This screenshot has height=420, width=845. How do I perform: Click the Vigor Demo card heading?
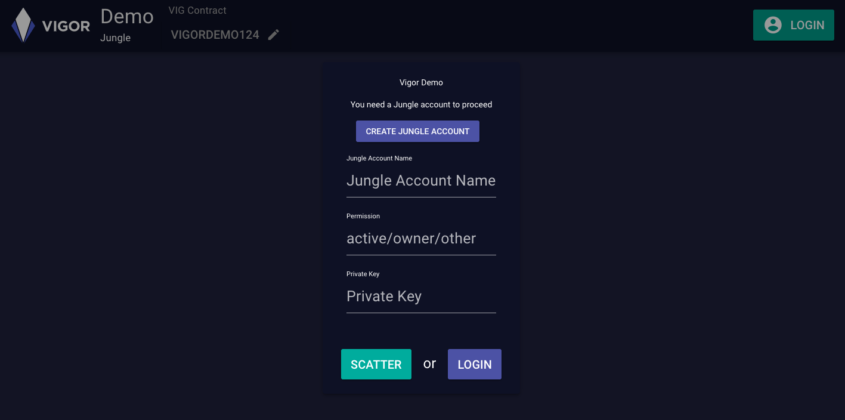[421, 82]
